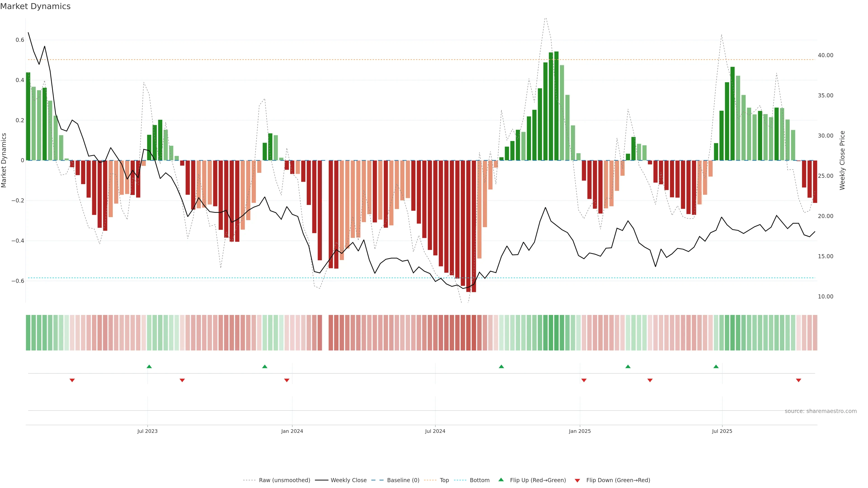The height and width of the screenshot is (488, 868).
Task: Click the source: sharemaestro.com text
Action: 821,411
